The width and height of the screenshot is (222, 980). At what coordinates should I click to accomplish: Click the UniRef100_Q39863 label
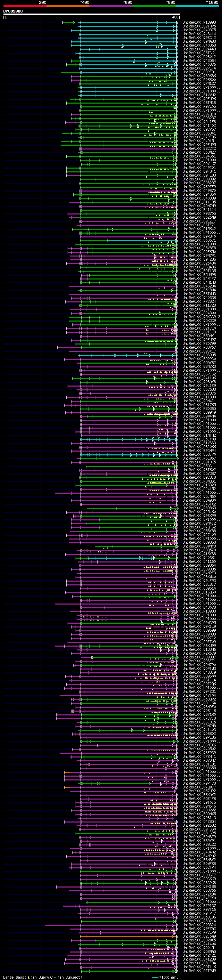click(x=199, y=508)
